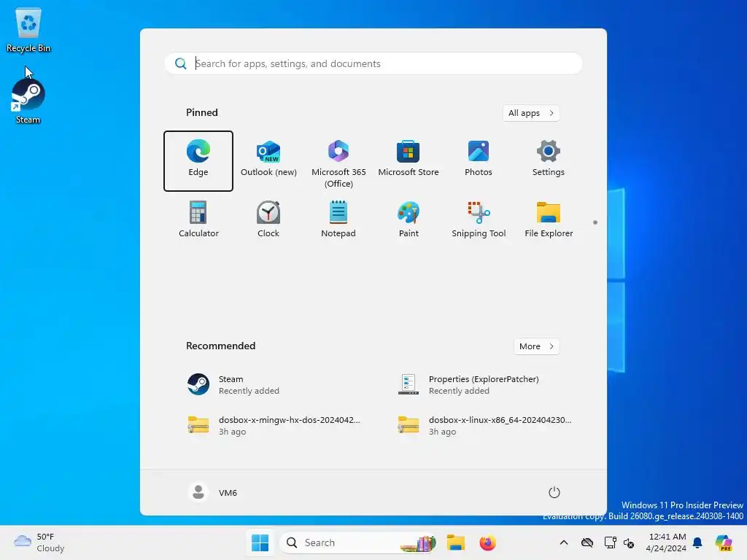Open Settings from pinned apps
This screenshot has width=747, height=560.
pos(549,161)
